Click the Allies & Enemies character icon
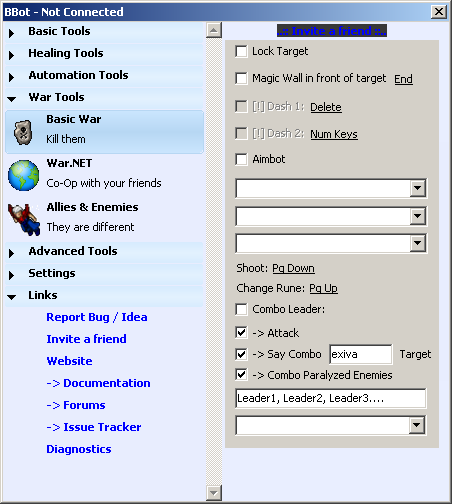This screenshot has height=504, width=452. pyautogui.click(x=24, y=219)
